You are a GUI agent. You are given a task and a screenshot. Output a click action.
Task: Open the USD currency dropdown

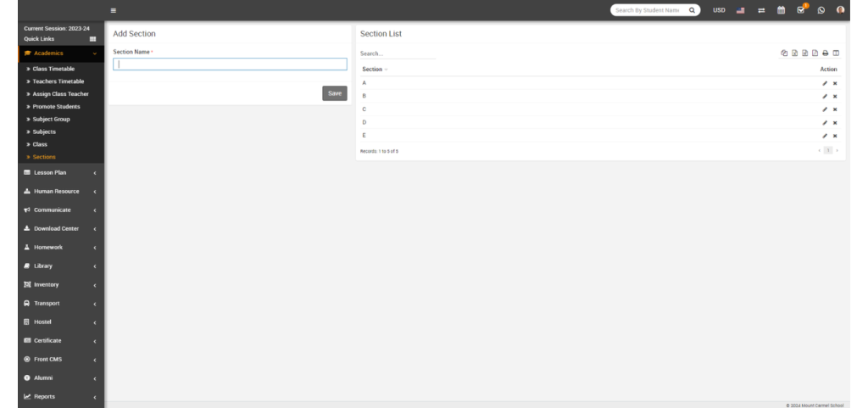(719, 10)
